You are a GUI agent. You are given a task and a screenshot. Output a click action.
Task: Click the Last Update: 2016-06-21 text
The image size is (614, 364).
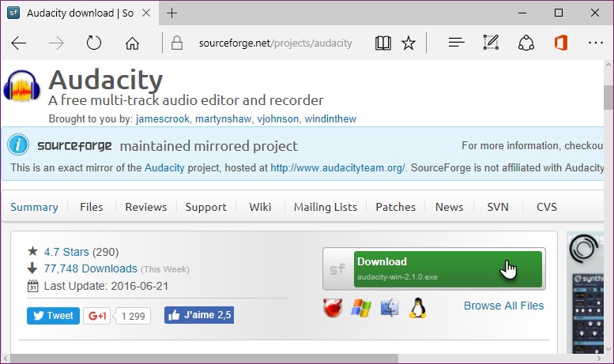tap(106, 286)
